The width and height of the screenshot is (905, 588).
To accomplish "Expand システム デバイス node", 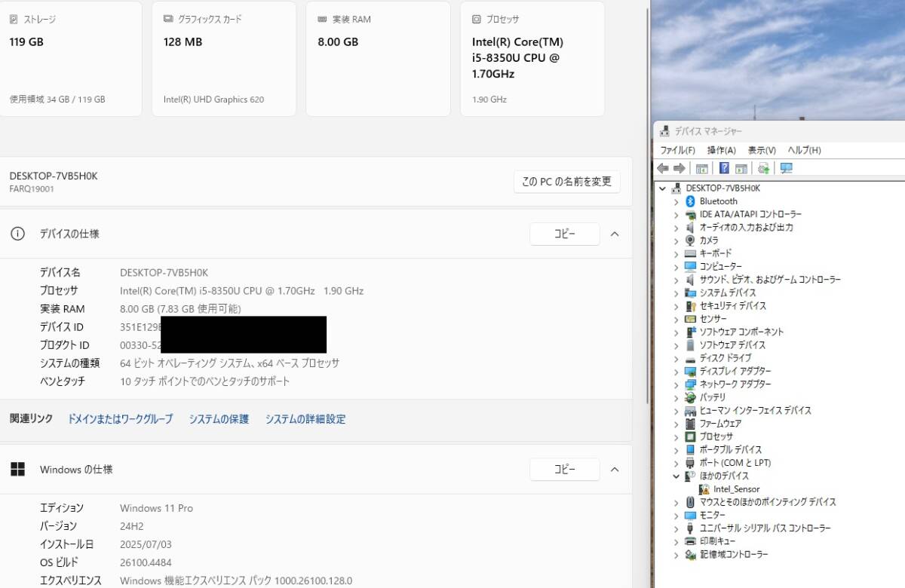I will point(676,292).
